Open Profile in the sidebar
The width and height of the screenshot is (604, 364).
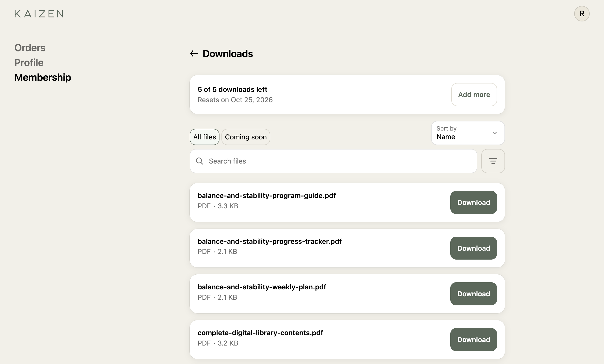[x=29, y=63]
